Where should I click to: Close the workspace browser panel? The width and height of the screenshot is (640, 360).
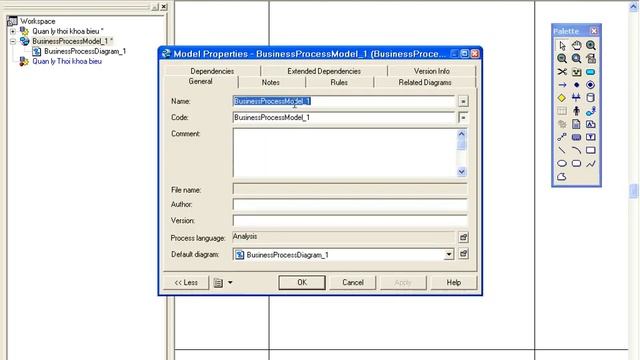tap(164, 7)
